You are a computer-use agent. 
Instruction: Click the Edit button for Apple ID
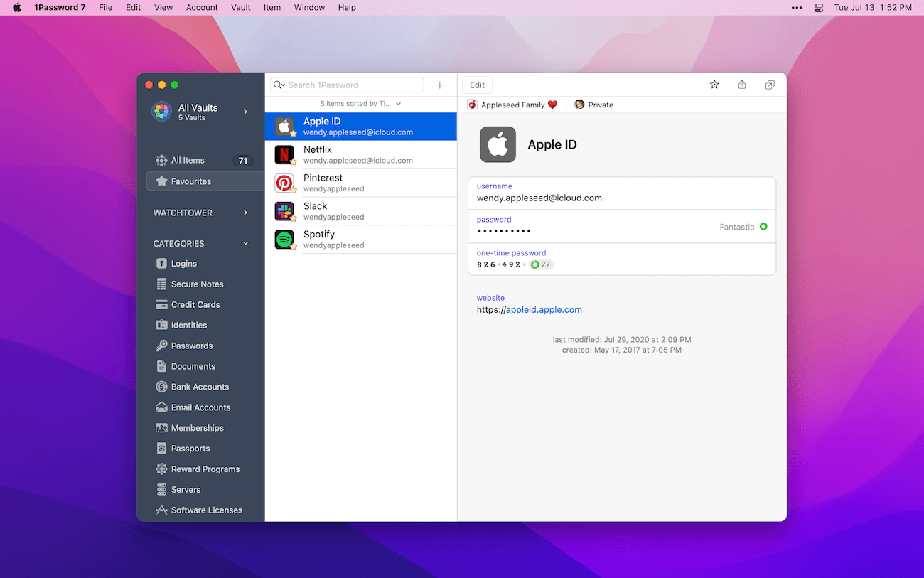476,85
